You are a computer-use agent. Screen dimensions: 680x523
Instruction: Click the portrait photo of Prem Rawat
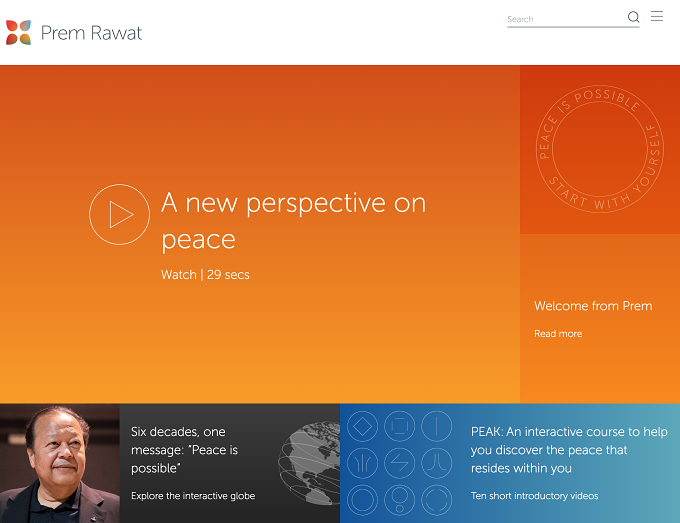[x=60, y=463]
